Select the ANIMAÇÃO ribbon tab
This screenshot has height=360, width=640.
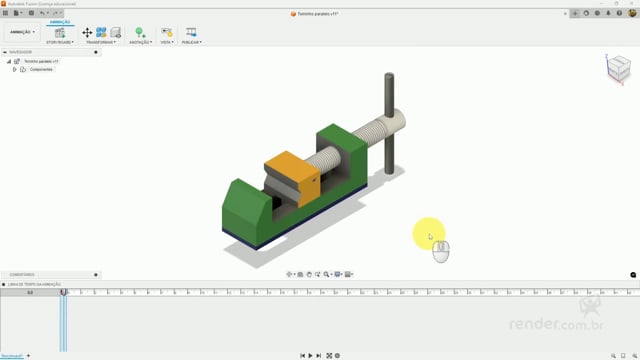click(x=60, y=22)
